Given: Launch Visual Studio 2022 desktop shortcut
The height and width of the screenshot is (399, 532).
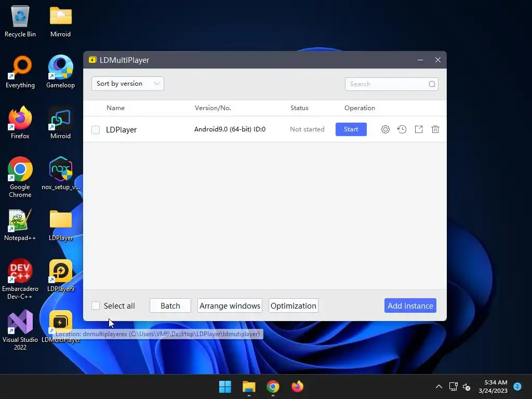Looking at the screenshot, I should [x=20, y=330].
